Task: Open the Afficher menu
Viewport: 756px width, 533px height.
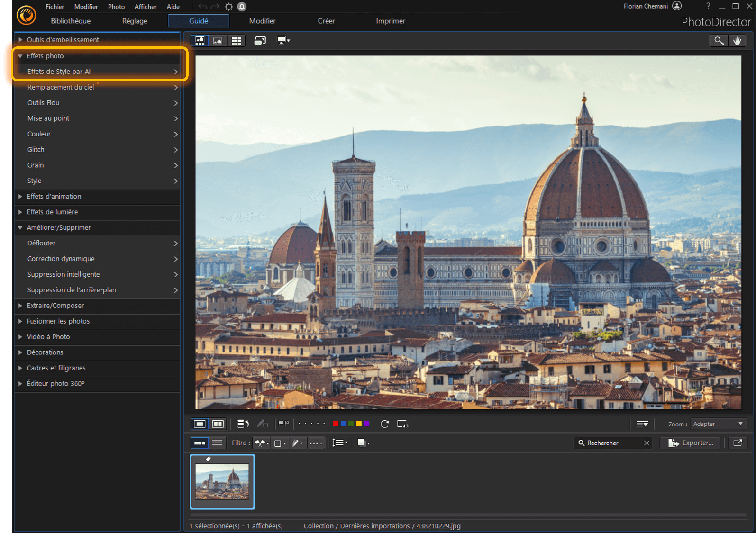Action: point(146,7)
